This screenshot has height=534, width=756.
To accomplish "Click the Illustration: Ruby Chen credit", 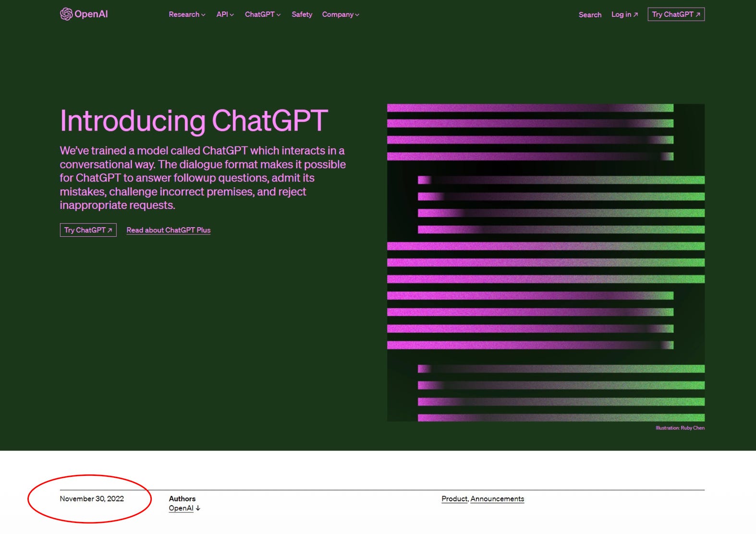I will click(x=680, y=428).
